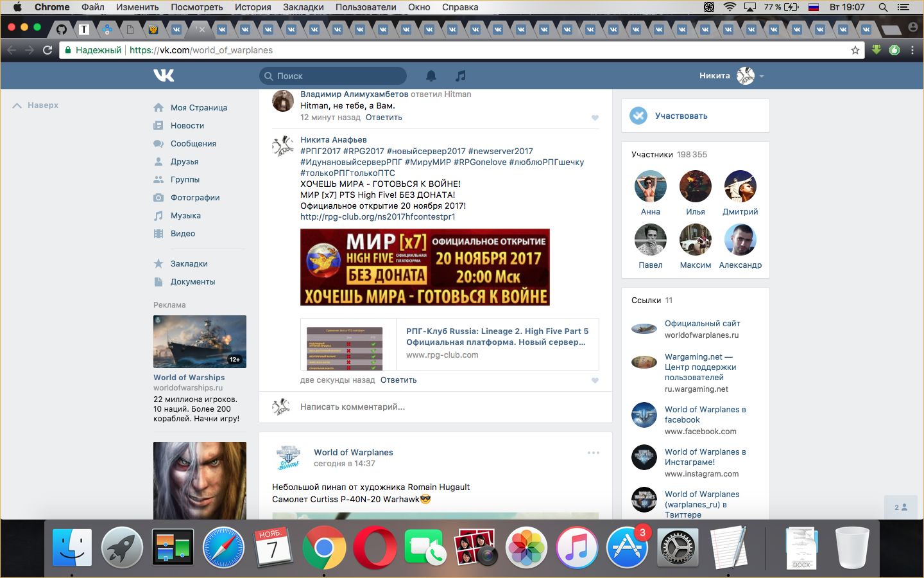924x578 pixels.
Task: Open the World of Warplanes post options menu
Action: pyautogui.click(x=594, y=453)
